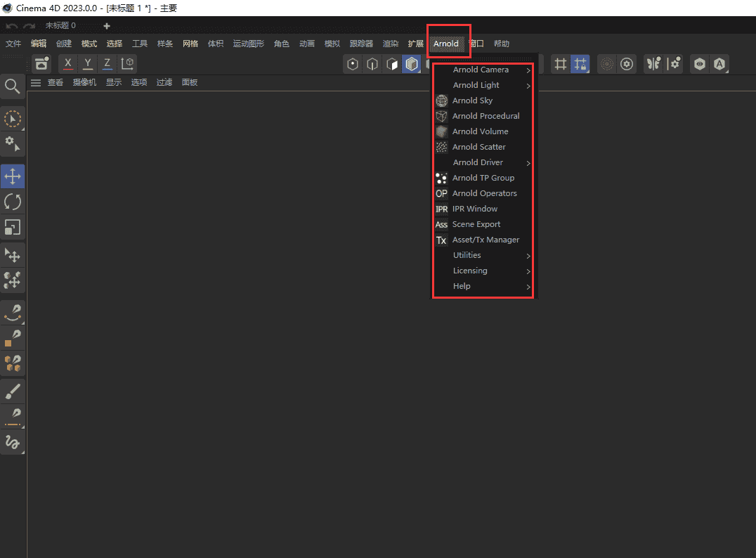Image resolution: width=756 pixels, height=558 pixels.
Task: Select the Brush tool in the left sidebar
Action: click(13, 391)
